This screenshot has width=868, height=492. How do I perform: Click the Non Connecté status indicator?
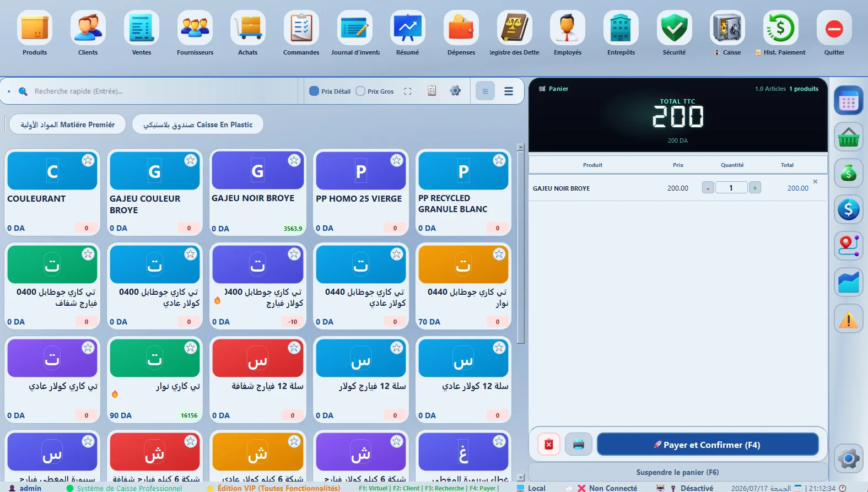click(607, 488)
